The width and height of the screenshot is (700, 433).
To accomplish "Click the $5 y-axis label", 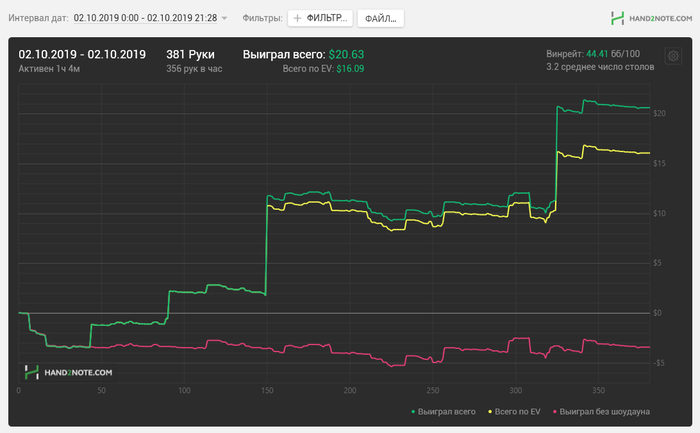I will coord(657,263).
